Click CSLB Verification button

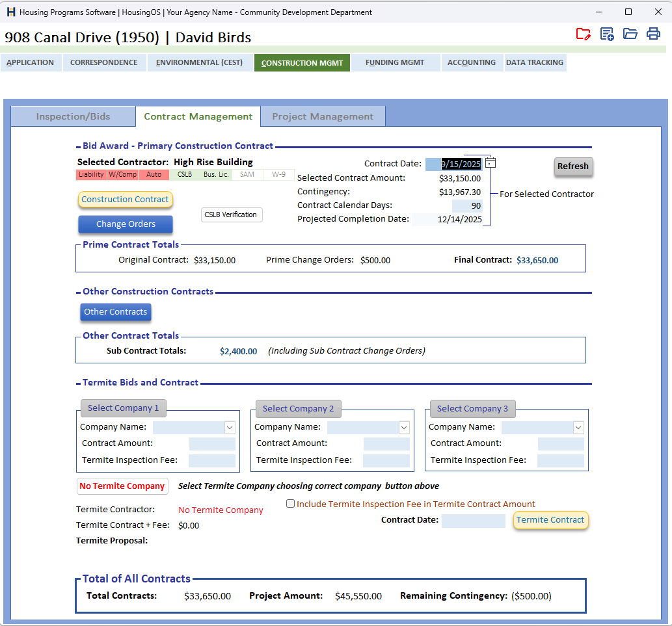pyautogui.click(x=232, y=215)
